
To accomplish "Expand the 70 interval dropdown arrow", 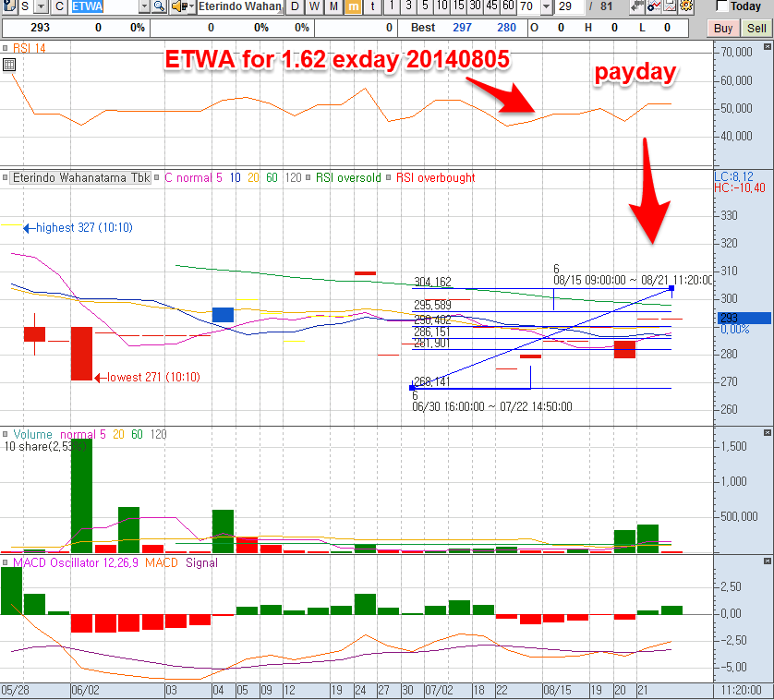I will [x=546, y=6].
